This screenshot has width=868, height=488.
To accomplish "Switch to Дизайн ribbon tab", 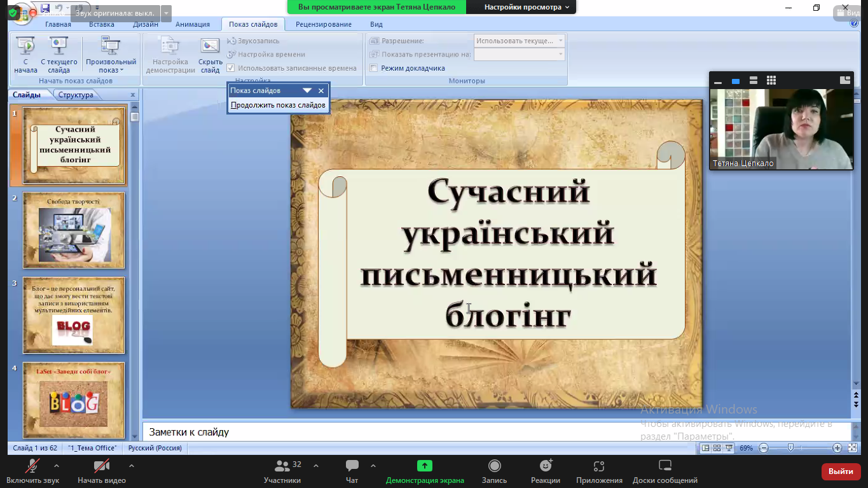I will pos(146,24).
